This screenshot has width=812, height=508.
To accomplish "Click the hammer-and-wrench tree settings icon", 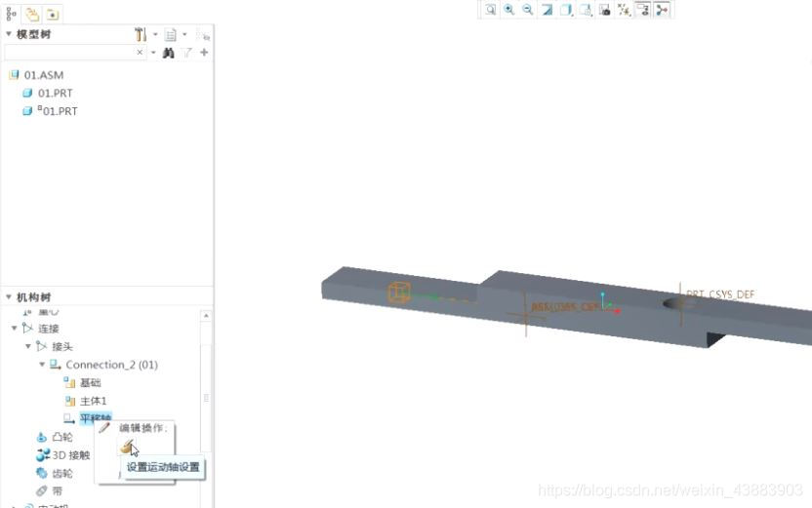I will click(x=141, y=34).
